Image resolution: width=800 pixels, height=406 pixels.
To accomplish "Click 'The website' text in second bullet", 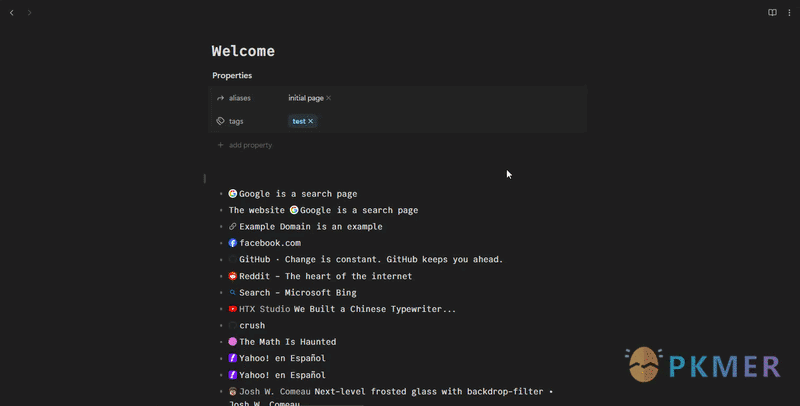I will 257,210.
